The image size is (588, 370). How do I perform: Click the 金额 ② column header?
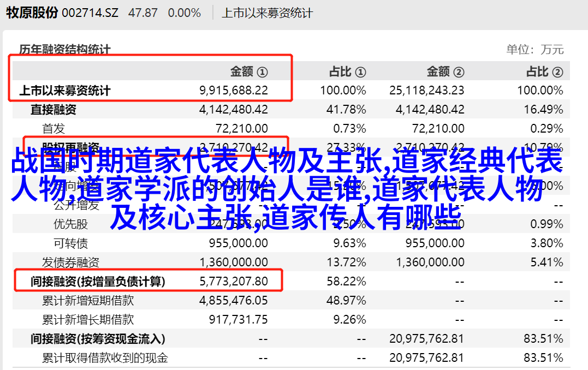[x=446, y=71]
